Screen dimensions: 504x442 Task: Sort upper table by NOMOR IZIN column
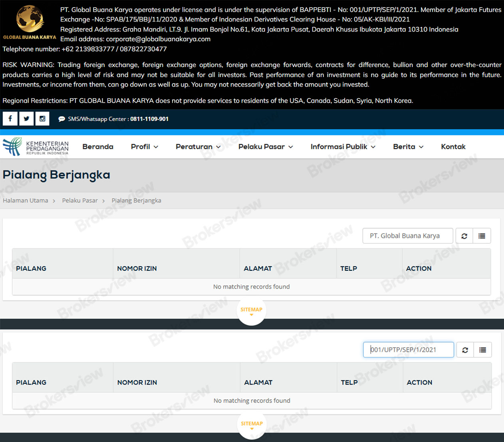tap(177, 264)
